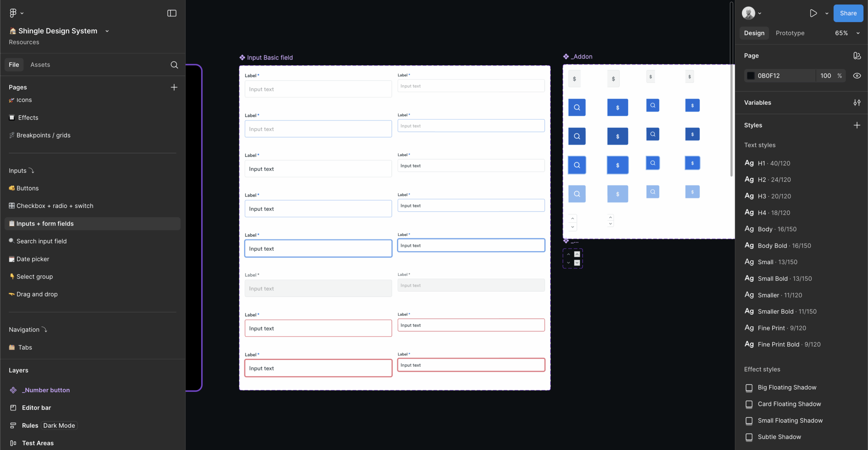Toggle page background visibility eye icon
This screenshot has height=450, width=868.
(x=857, y=76)
